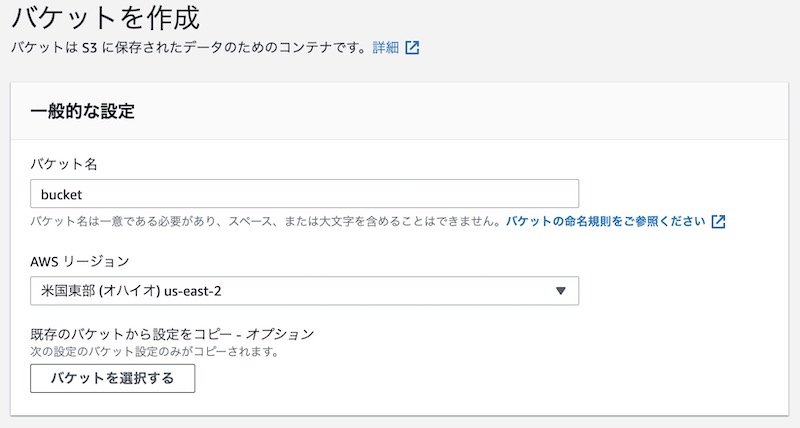Click the italic オプション text
The image size is (800, 428).
click(280, 334)
